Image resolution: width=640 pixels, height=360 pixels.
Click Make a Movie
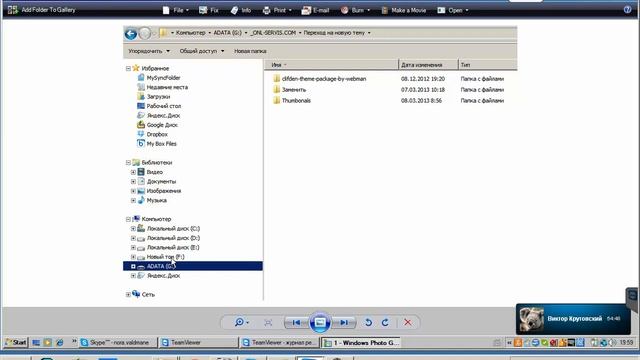403,10
